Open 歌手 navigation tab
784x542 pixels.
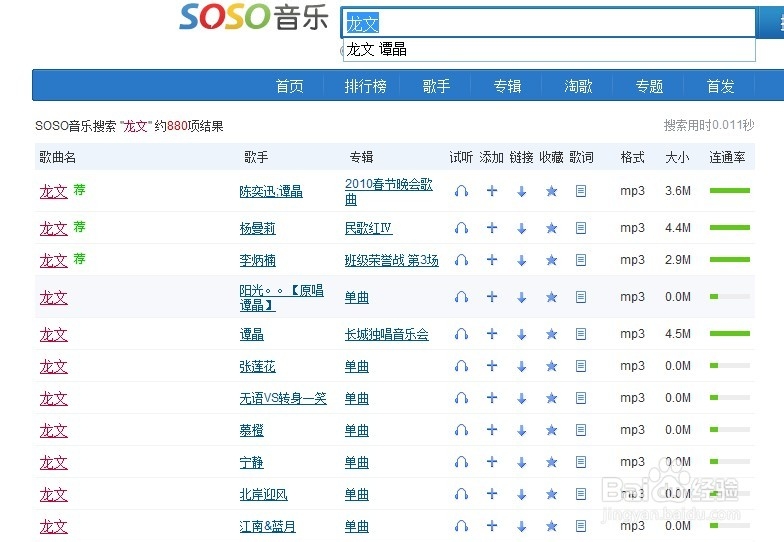pos(436,86)
